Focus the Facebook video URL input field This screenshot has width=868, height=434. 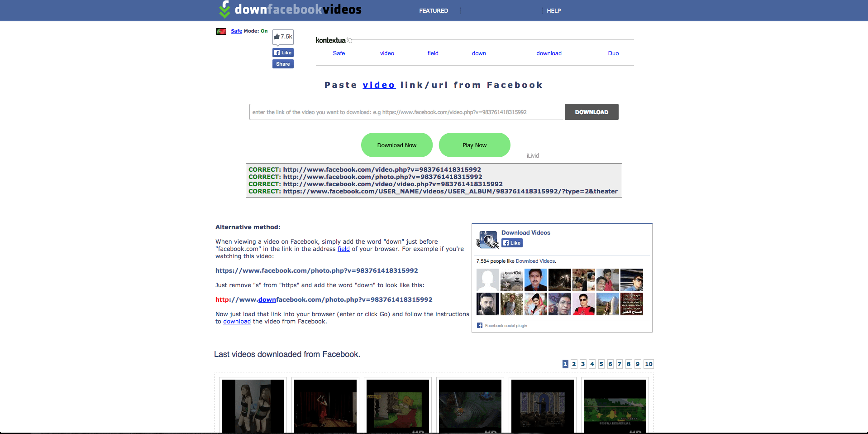406,112
